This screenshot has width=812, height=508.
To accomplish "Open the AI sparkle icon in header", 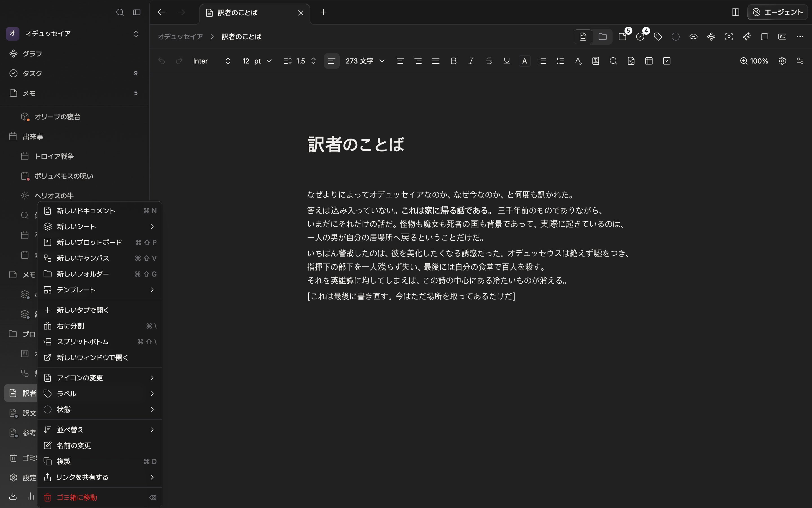I will coord(747,37).
